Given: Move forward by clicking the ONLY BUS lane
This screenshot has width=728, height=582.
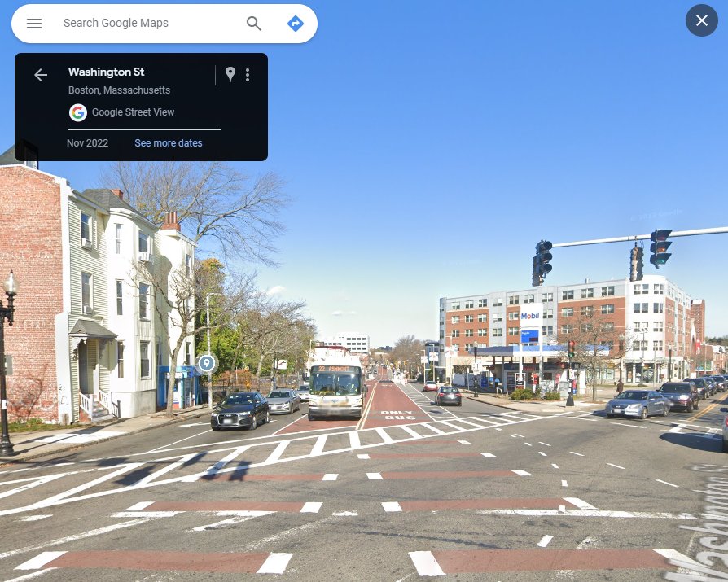Looking at the screenshot, I should pyautogui.click(x=398, y=414).
